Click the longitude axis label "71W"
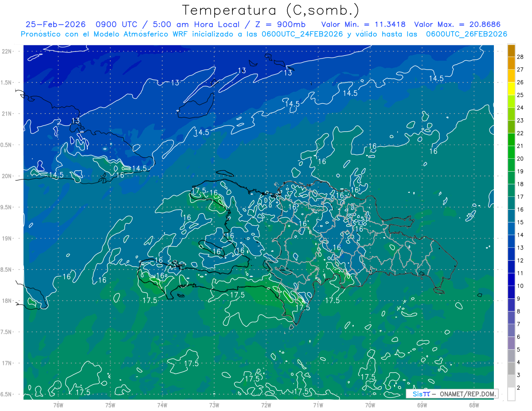This screenshot has height=411, width=532. point(318,405)
